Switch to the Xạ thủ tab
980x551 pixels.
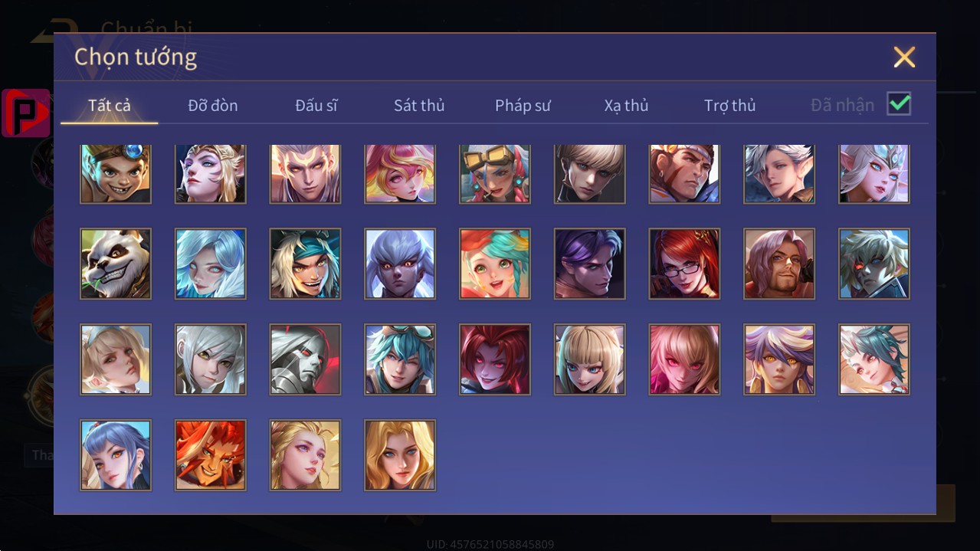(626, 105)
